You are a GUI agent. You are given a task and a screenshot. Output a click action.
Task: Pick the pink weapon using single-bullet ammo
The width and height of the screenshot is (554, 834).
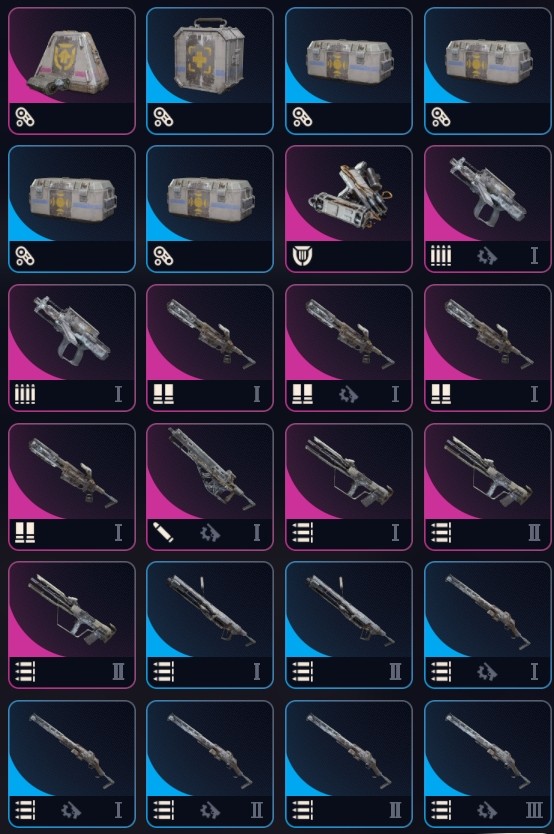coord(210,487)
